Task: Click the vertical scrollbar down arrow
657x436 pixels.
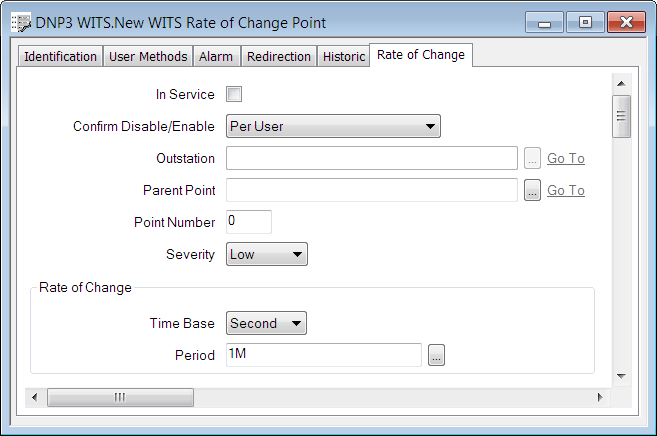Action: pos(620,376)
